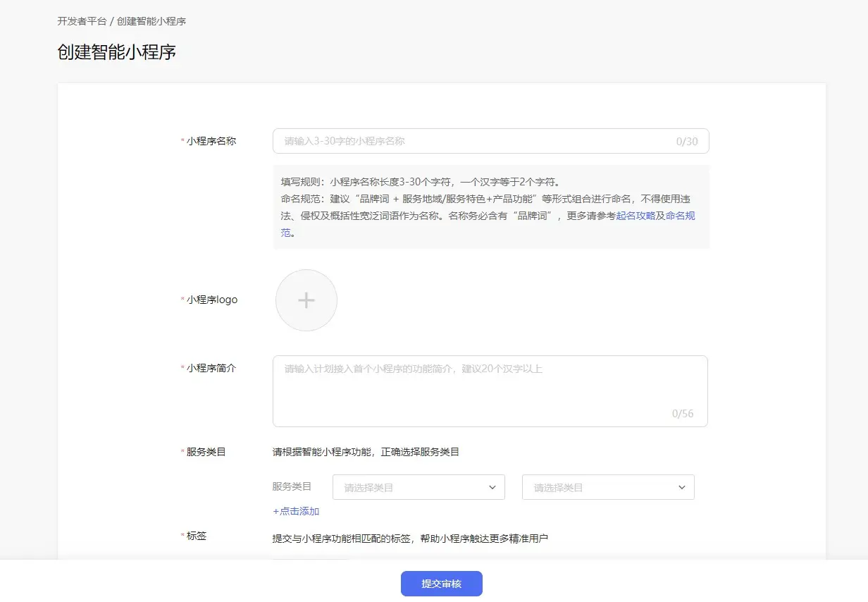
Task: Open the 起名攻略 naming guide link
Action: [x=635, y=216]
